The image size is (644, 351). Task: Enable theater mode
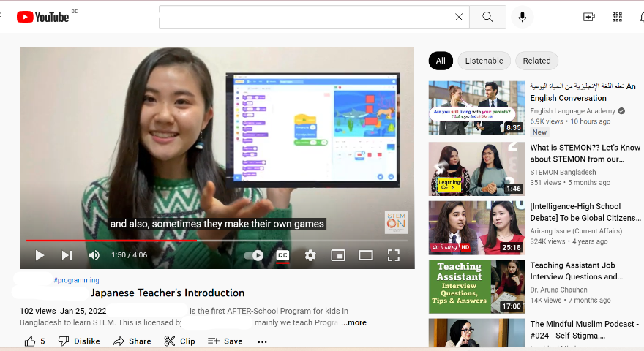365,255
